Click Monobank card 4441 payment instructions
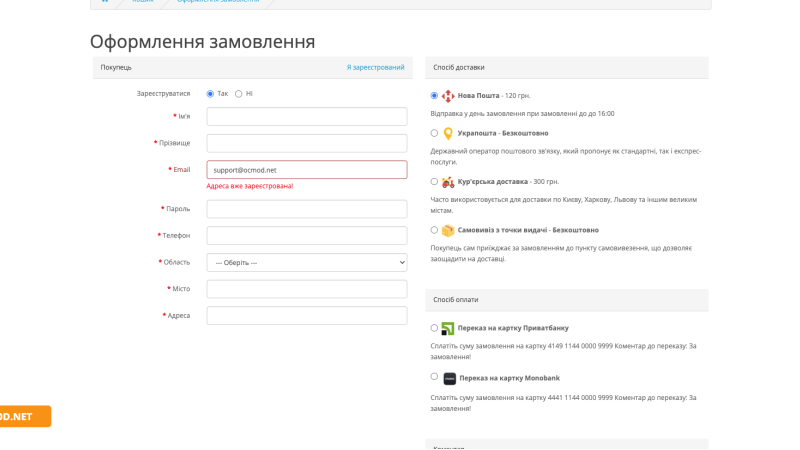800x450 pixels. click(x=563, y=403)
